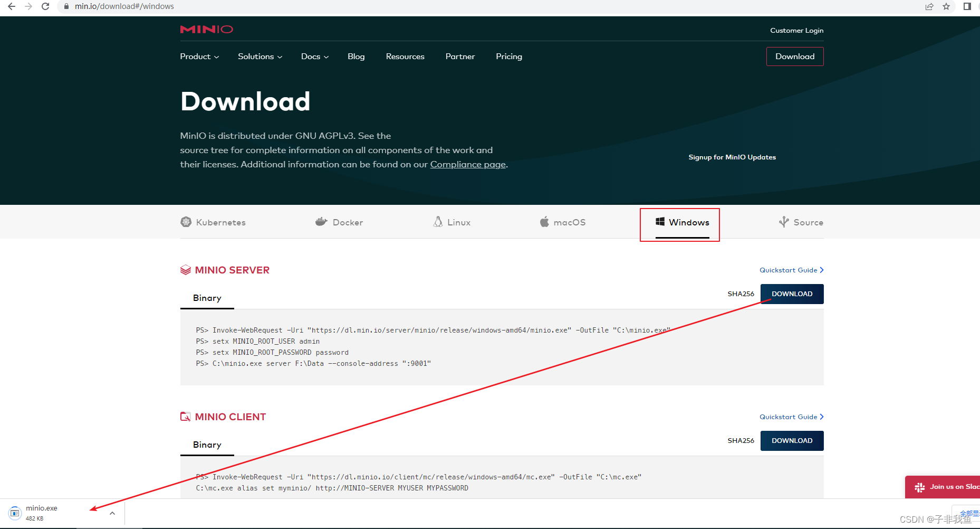Go back in browser history

click(x=12, y=6)
